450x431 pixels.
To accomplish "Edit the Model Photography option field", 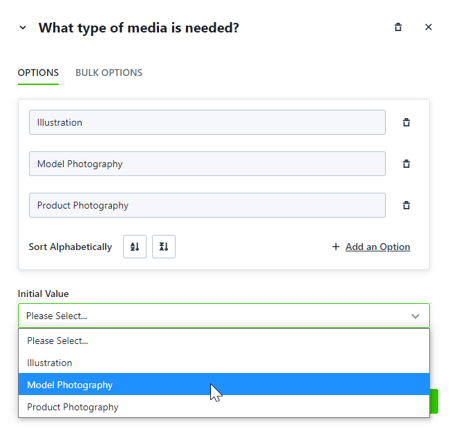I will click(207, 164).
